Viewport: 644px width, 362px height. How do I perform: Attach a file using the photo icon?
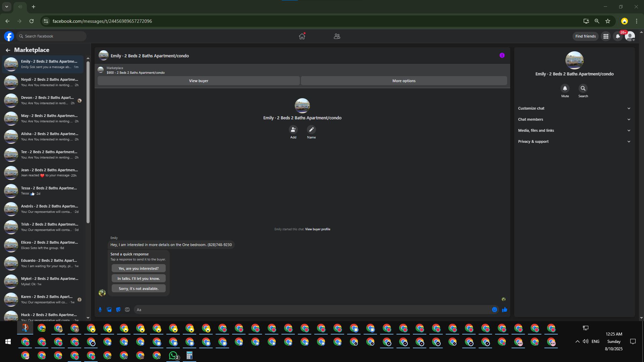pos(109,310)
